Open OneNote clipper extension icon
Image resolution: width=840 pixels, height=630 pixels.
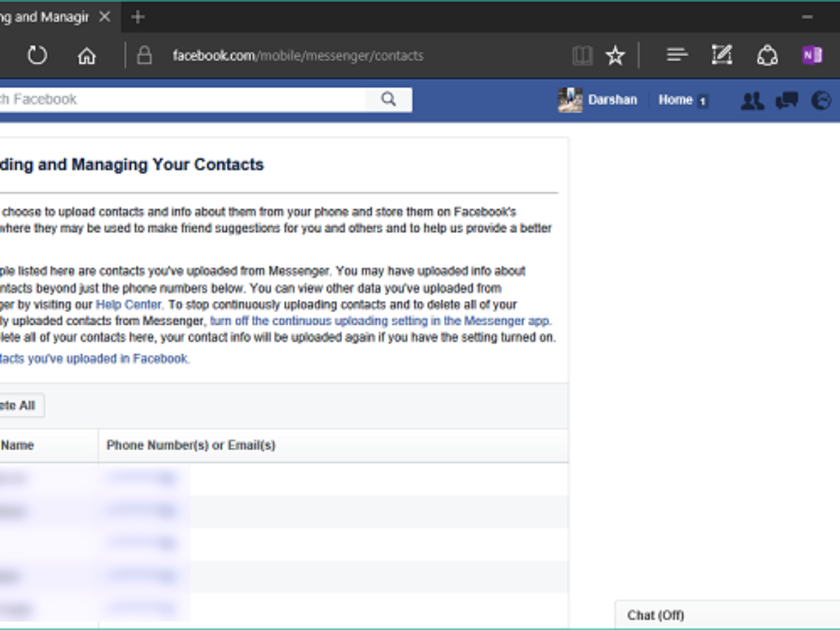tap(812, 55)
